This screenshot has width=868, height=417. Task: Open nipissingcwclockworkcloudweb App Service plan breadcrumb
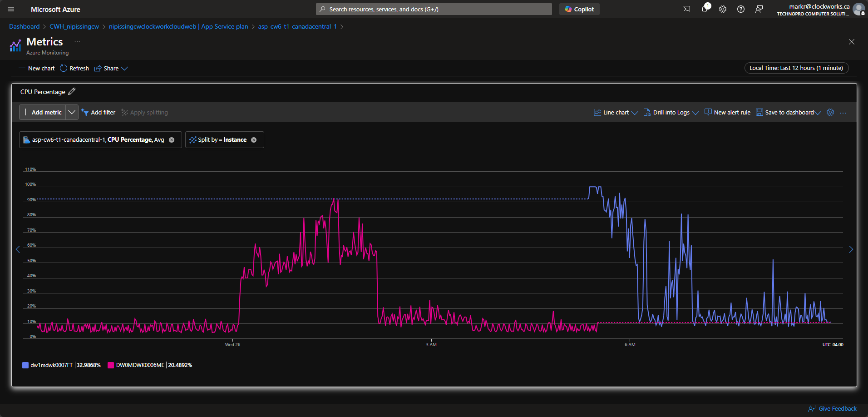(178, 26)
